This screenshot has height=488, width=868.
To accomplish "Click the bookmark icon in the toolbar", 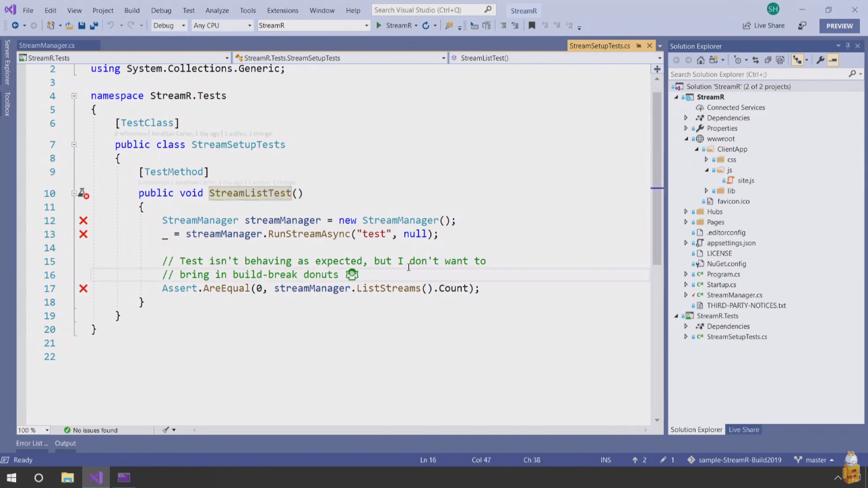I will pyautogui.click(x=532, y=26).
